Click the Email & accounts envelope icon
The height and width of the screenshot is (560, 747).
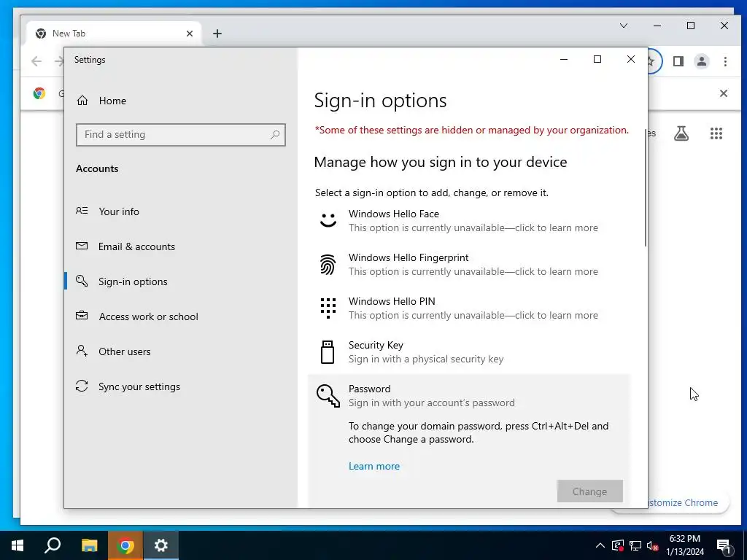click(x=82, y=246)
